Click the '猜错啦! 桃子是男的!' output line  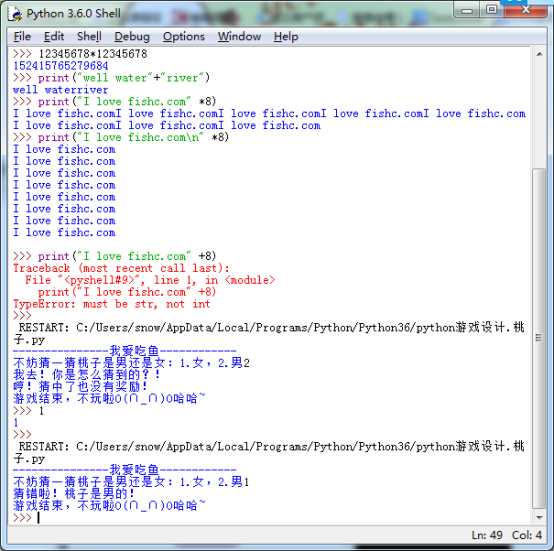click(x=74, y=493)
